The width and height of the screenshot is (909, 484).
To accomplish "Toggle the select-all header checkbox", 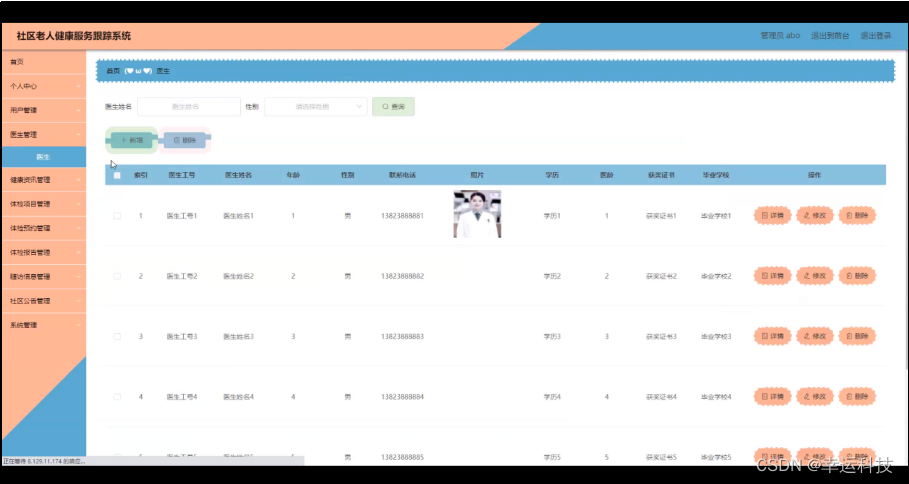I will [117, 175].
